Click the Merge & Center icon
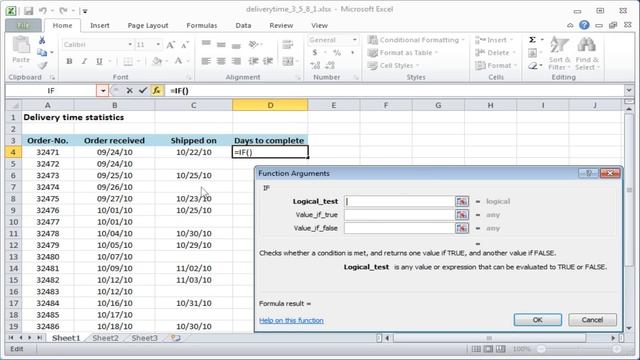The image size is (640, 360). 288,61
